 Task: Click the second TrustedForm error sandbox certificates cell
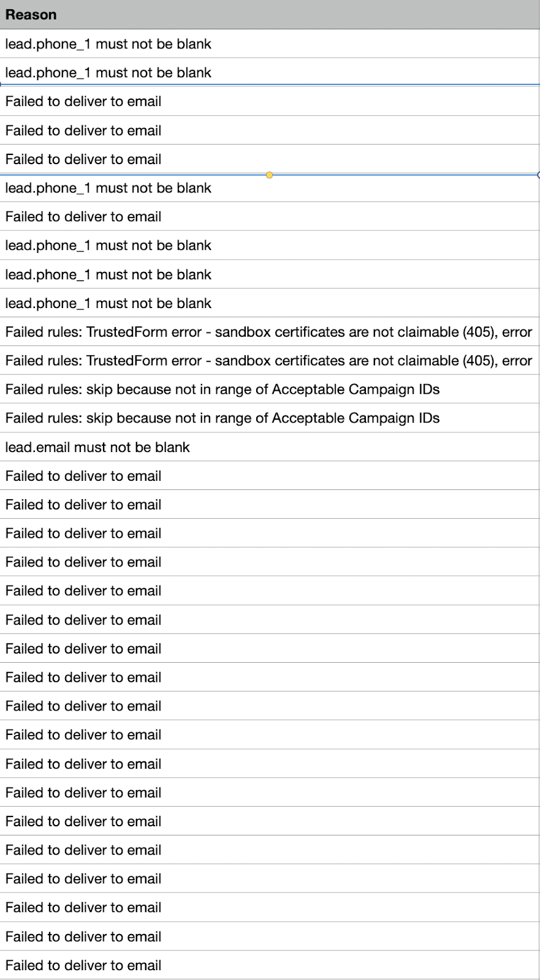[268, 361]
